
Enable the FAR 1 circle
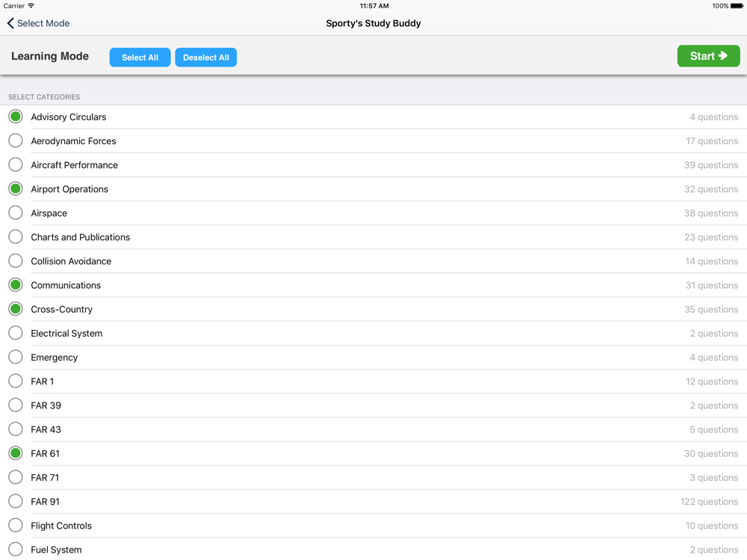[16, 381]
